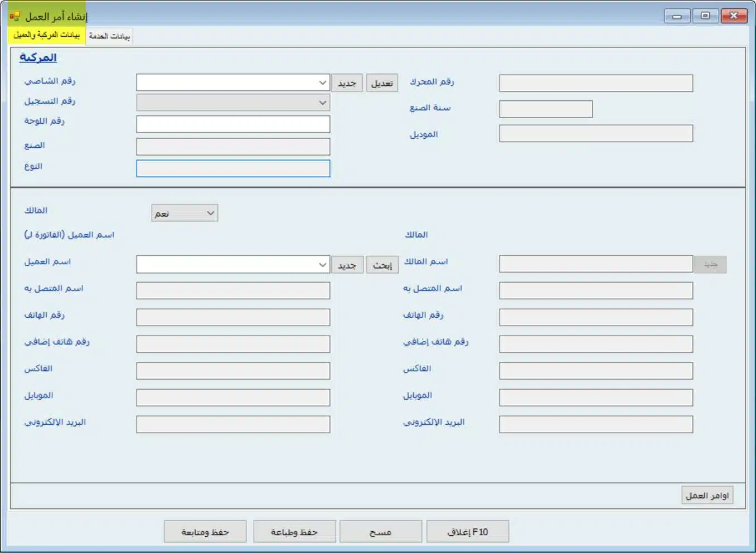This screenshot has height=553, width=756.
Task: Select بيانات المركبة والعميل tab
Action: (x=47, y=35)
